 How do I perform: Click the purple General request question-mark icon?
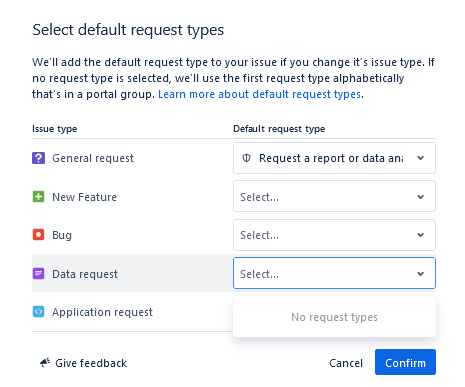38,158
